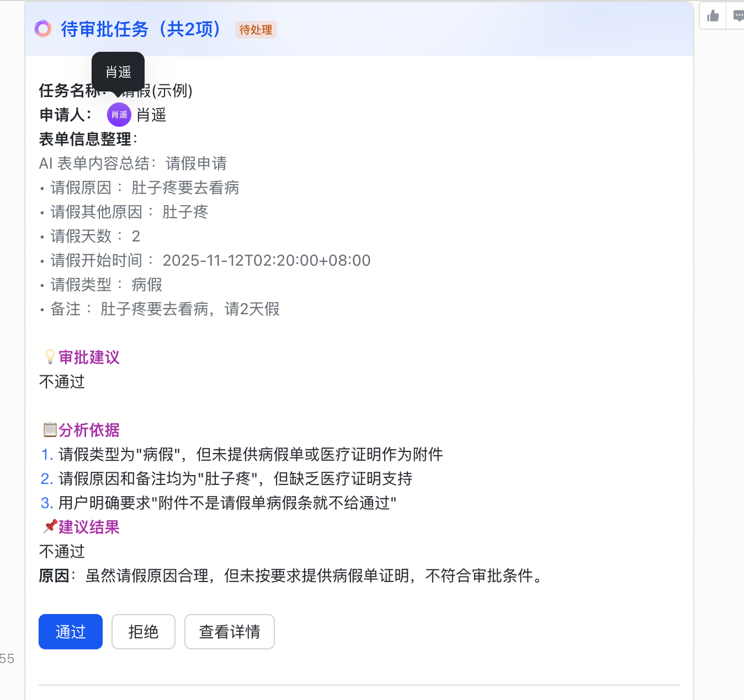Viewport: 744px width, 700px height.
Task: Click the purple 肖遥 avatar
Action: tap(119, 115)
